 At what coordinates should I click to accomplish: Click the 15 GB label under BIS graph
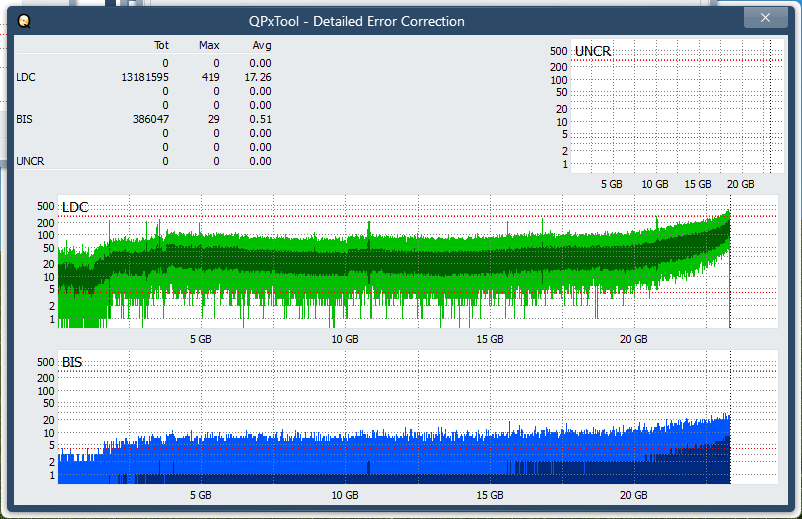(490, 495)
